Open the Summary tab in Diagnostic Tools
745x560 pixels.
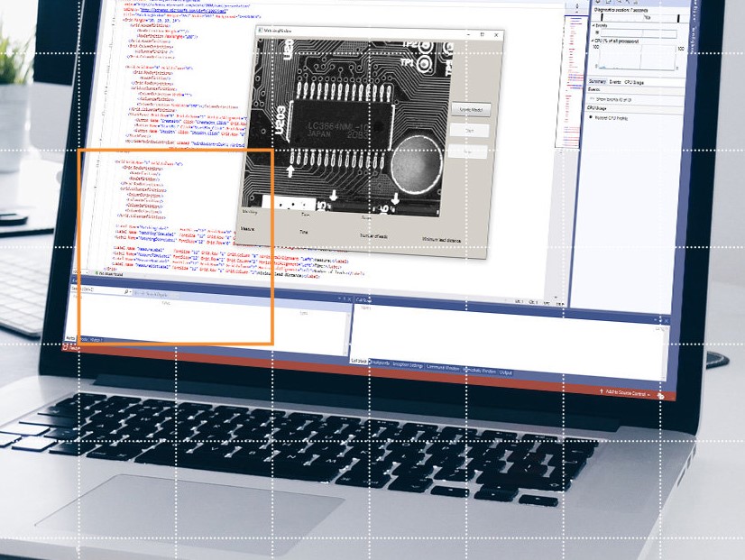pos(597,81)
